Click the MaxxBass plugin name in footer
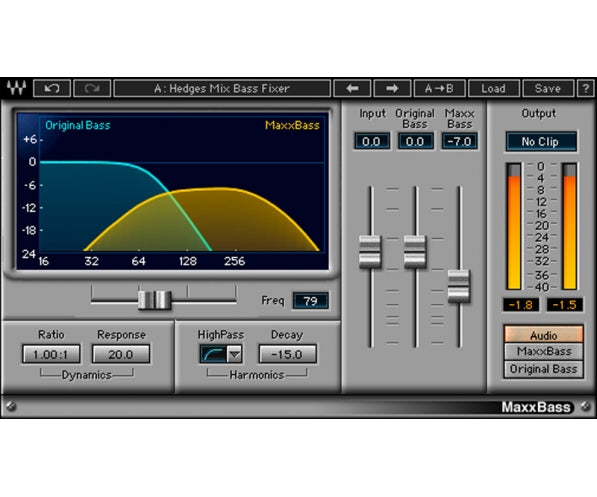 click(536, 407)
